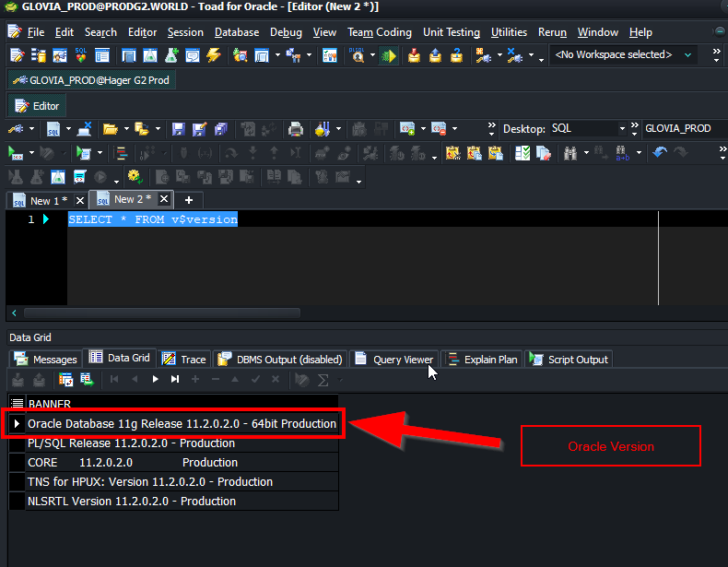Click the Rollback icon with blue up arrow

(435, 55)
